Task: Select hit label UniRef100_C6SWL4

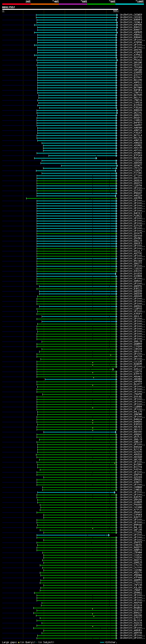Action: [131, 22]
